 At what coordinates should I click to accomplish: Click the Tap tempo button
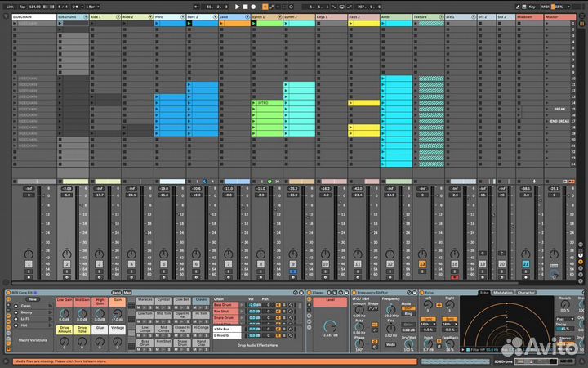coord(24,7)
